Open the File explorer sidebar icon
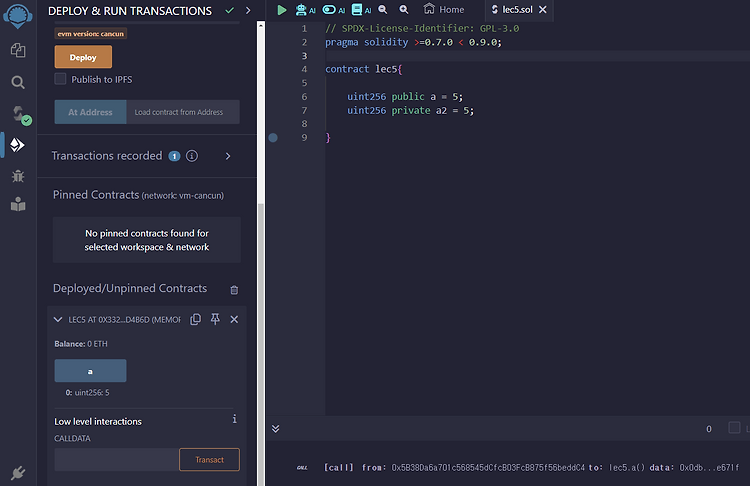Image resolution: width=750 pixels, height=486 pixels. [x=18, y=50]
